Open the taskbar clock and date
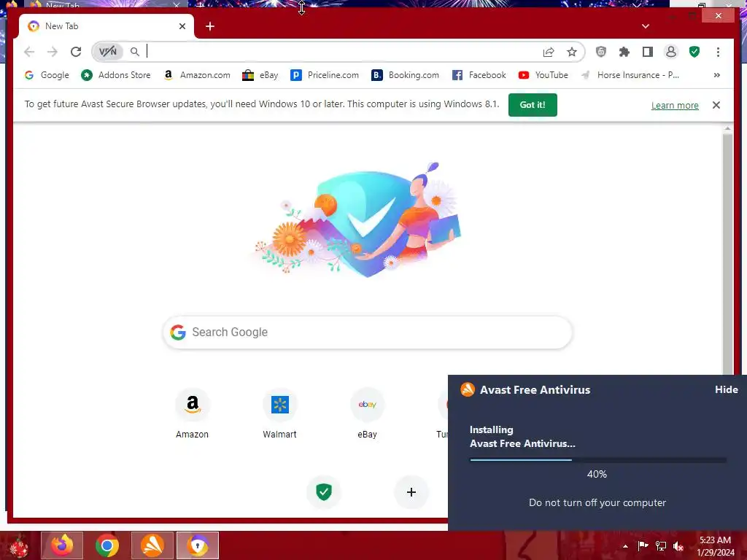This screenshot has height=560, width=747. [x=715, y=546]
